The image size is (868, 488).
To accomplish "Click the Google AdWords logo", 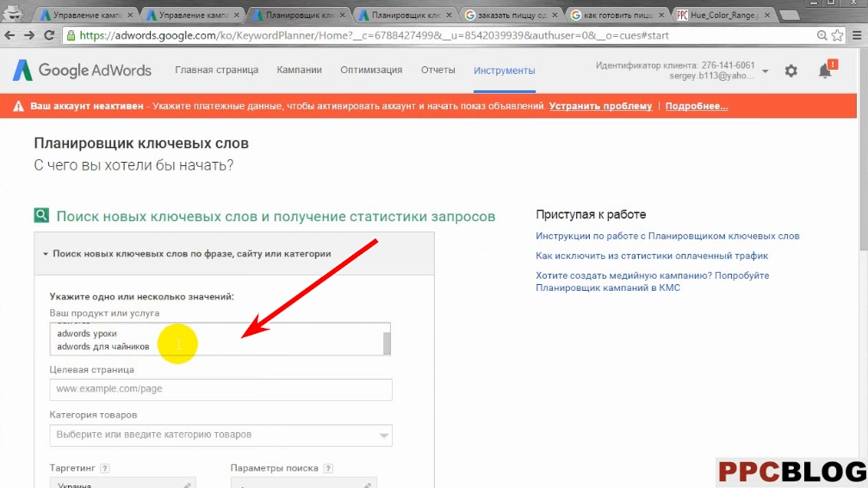I will click(82, 71).
